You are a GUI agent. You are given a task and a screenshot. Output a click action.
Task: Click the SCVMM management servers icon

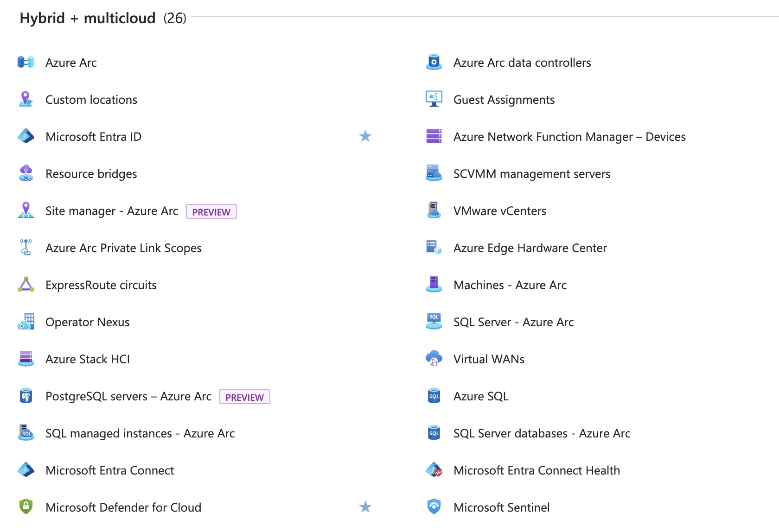coord(434,173)
